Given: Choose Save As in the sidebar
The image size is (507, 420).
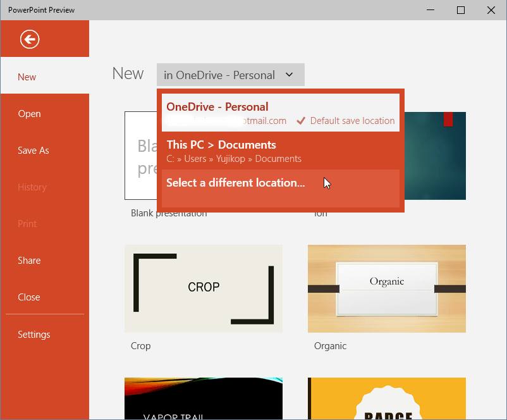Looking at the screenshot, I should click(x=45, y=151).
